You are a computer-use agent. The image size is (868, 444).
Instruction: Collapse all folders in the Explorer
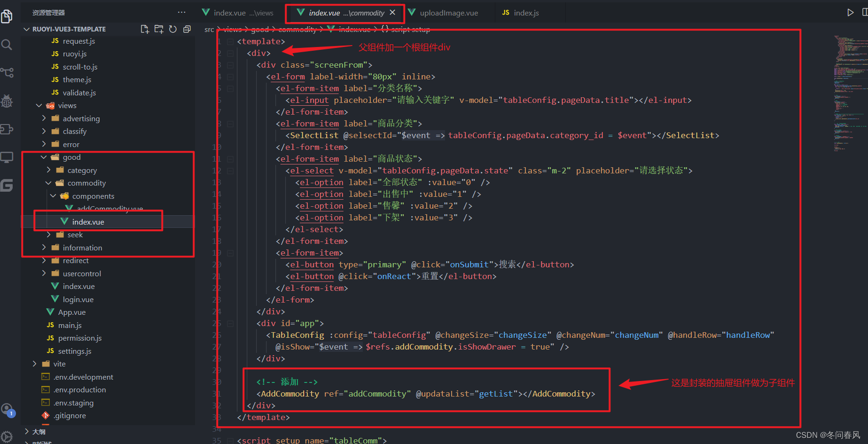click(187, 29)
